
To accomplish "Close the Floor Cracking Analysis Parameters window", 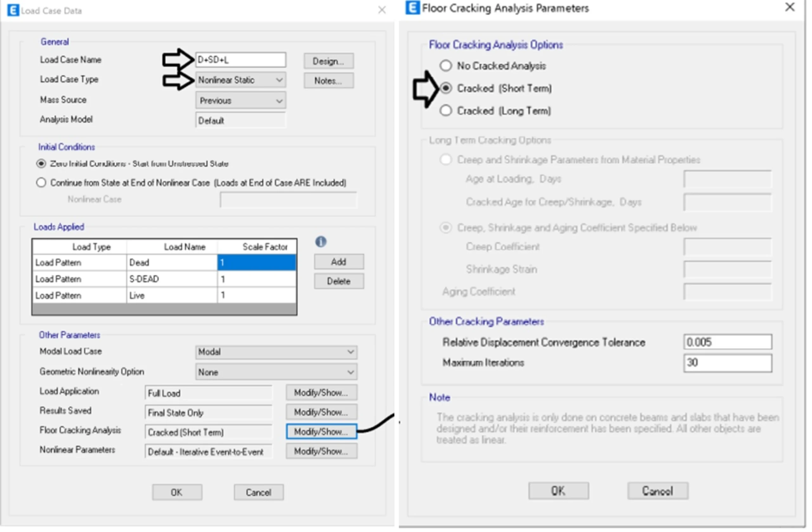I will coord(790,7).
